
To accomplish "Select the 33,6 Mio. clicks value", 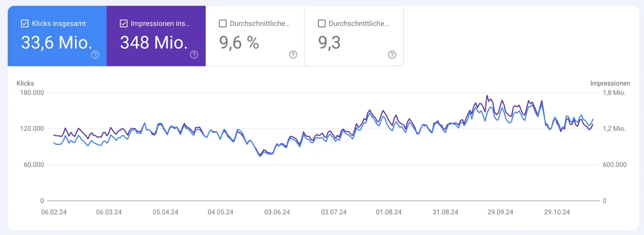I will (x=57, y=43).
